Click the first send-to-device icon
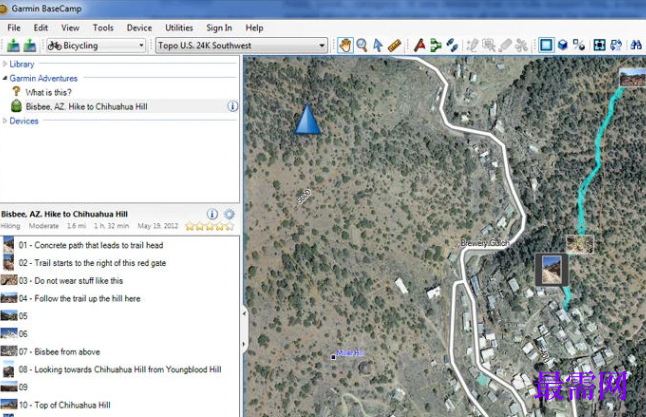 [13, 45]
